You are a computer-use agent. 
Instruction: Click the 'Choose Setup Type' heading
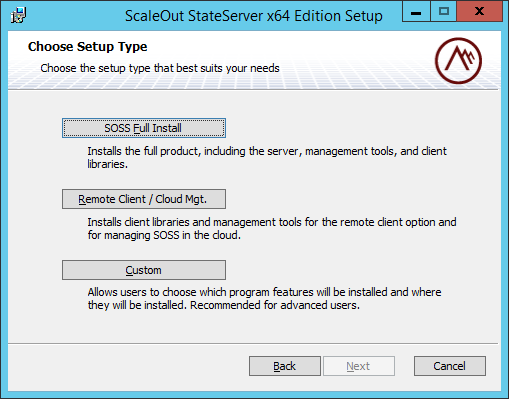(x=87, y=47)
